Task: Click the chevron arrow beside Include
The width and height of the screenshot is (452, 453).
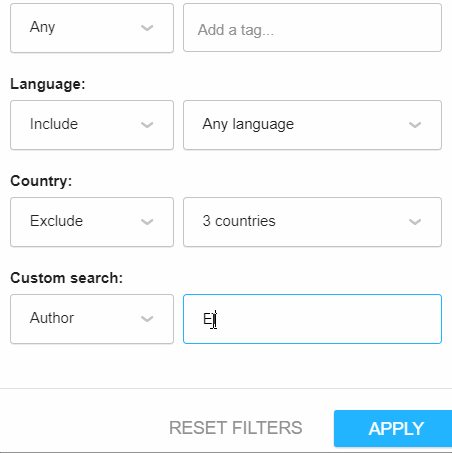Action: 147,125
